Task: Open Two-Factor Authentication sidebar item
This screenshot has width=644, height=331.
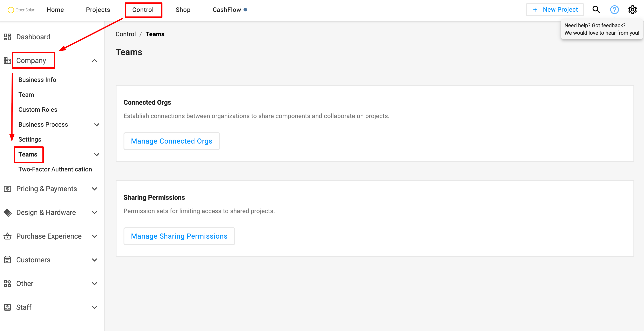Action: pyautogui.click(x=55, y=169)
